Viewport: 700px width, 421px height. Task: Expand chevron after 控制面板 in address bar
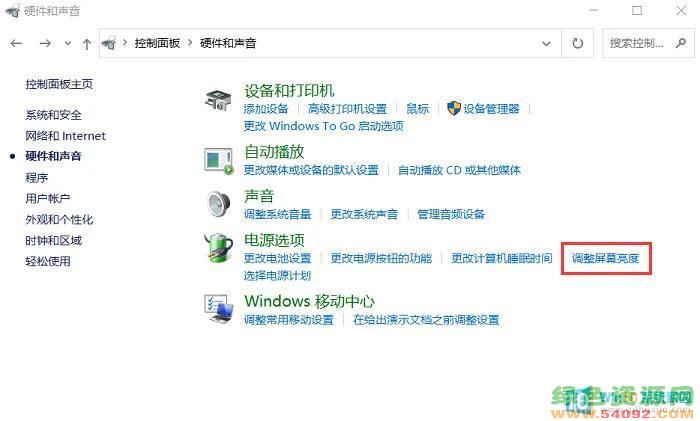[190, 43]
